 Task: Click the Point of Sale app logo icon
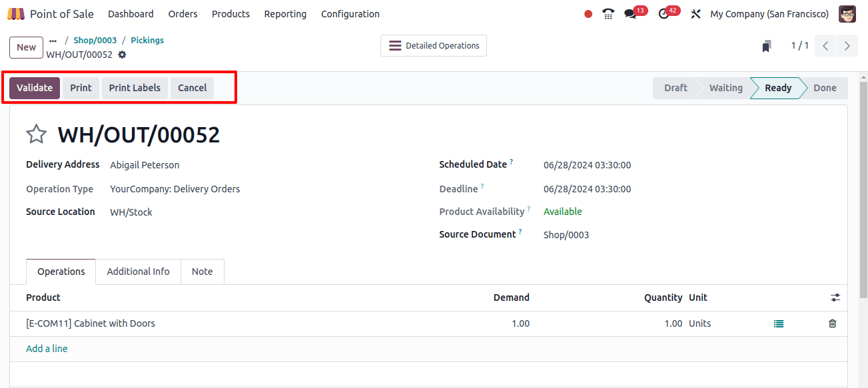pos(15,14)
